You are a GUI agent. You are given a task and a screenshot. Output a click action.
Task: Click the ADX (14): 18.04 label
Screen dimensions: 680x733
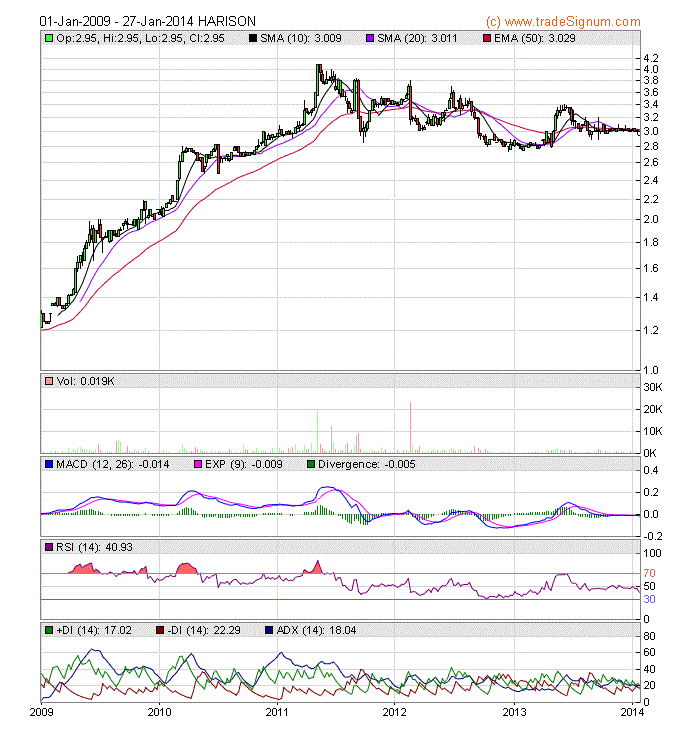click(x=316, y=630)
